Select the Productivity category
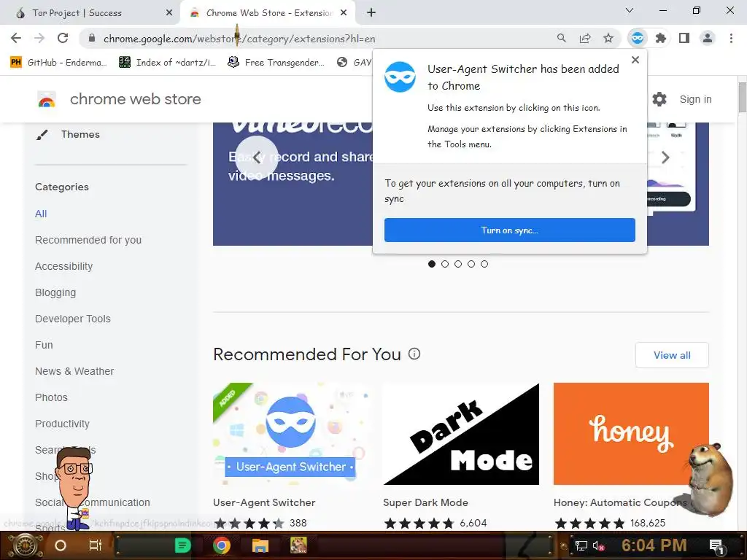The image size is (747, 560). (x=63, y=424)
